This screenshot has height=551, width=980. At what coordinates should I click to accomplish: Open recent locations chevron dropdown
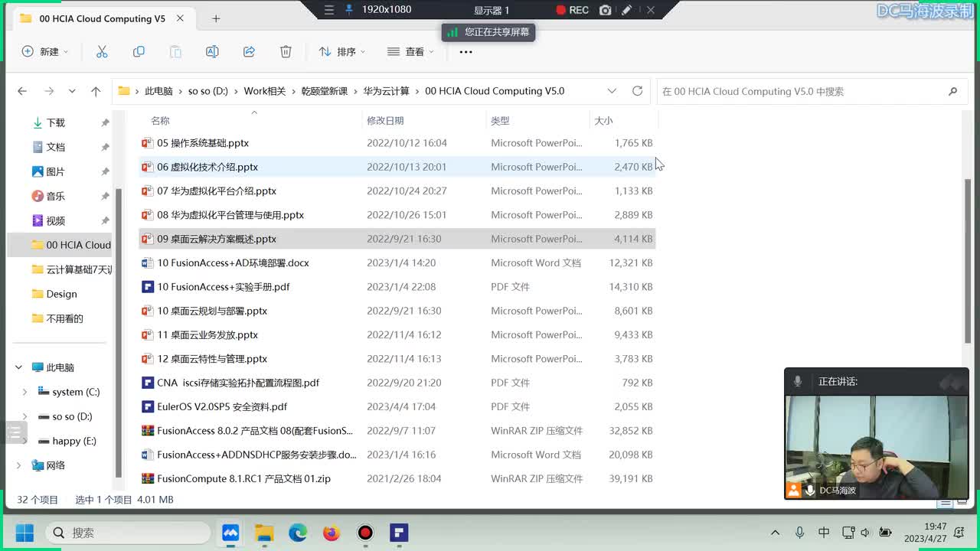coord(72,91)
